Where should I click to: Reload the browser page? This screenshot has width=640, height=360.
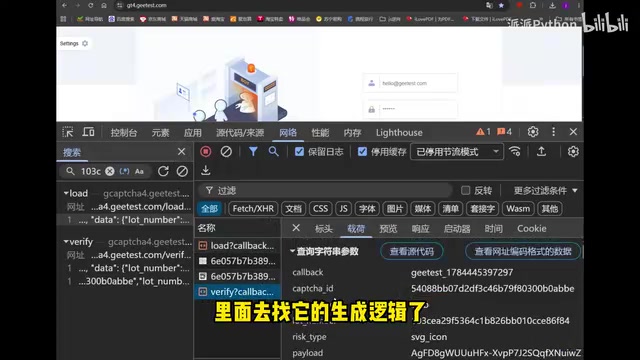(x=91, y=5)
